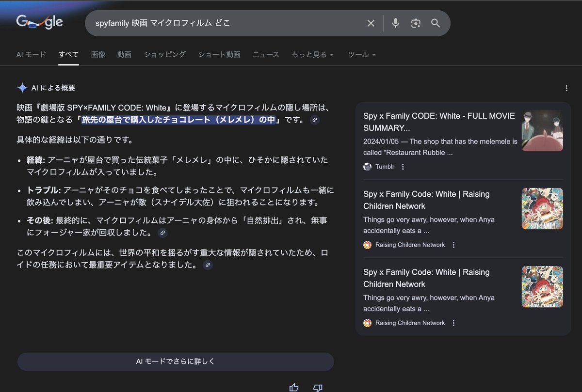Click the magnifying glass search icon
Image resolution: width=582 pixels, height=392 pixels.
click(436, 23)
